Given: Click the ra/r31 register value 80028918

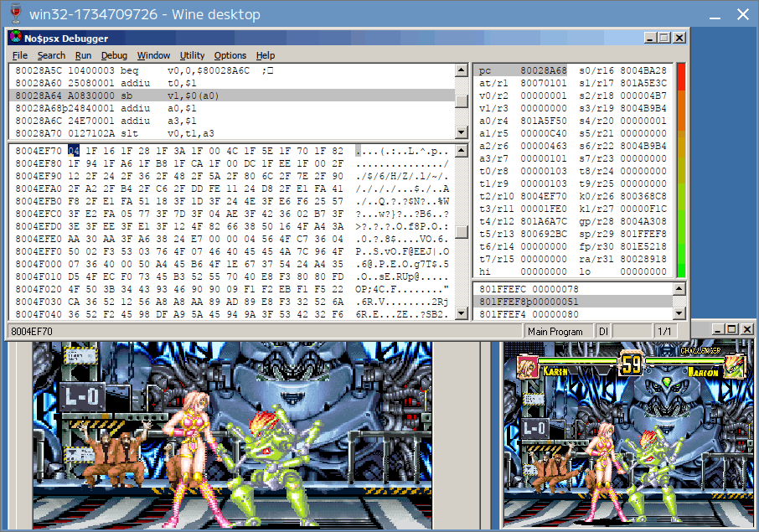Looking at the screenshot, I should pos(643,259).
